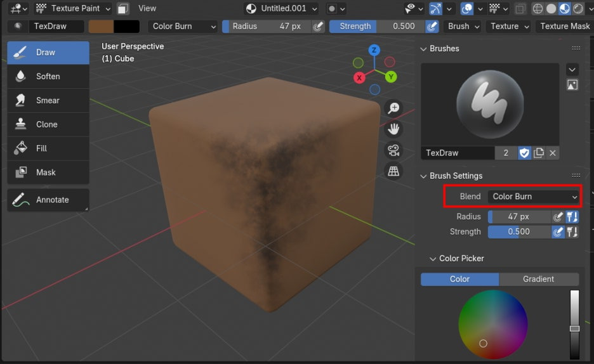Toggle unified strength brush icon
Viewport: 594px width, 364px height.
coord(572,231)
